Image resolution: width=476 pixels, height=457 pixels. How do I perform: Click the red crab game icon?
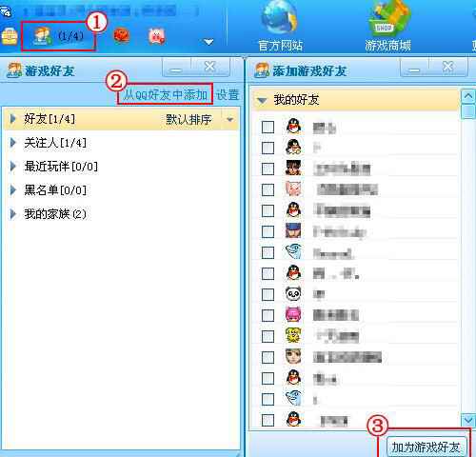(x=122, y=35)
